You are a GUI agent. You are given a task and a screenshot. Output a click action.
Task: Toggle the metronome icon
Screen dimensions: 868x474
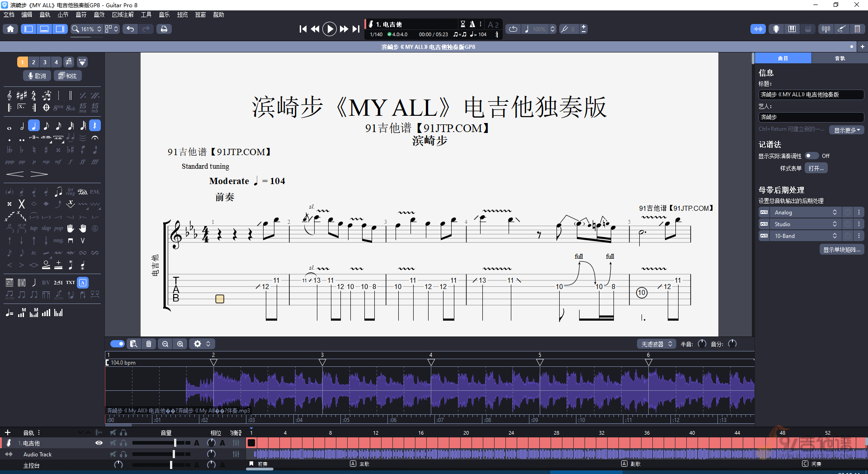coord(472,24)
